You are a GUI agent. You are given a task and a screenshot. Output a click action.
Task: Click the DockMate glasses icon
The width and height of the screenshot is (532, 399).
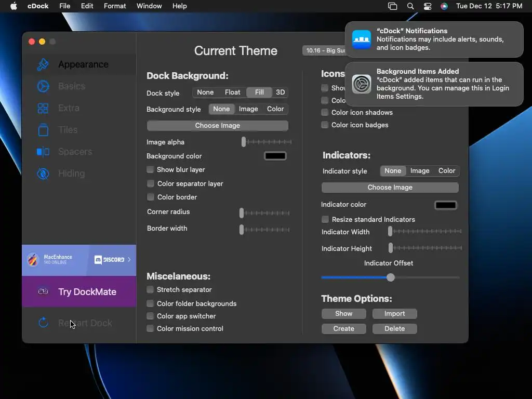43,291
